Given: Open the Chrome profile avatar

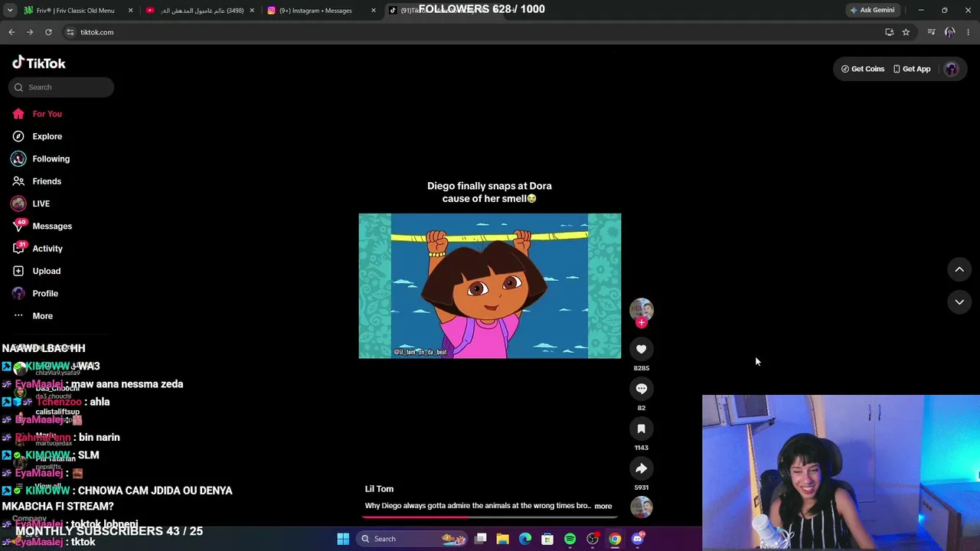Looking at the screenshot, I should [x=949, y=32].
